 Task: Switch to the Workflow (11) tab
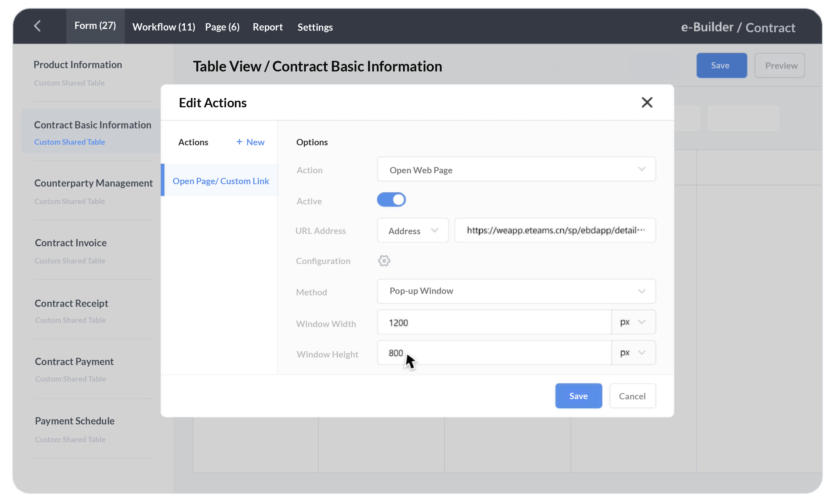click(163, 27)
